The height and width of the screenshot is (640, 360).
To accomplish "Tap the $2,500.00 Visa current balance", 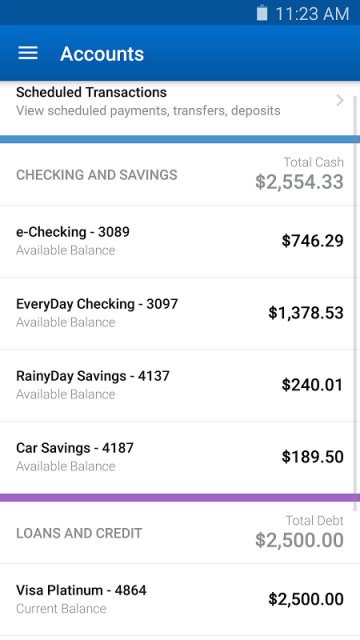I will [306, 600].
